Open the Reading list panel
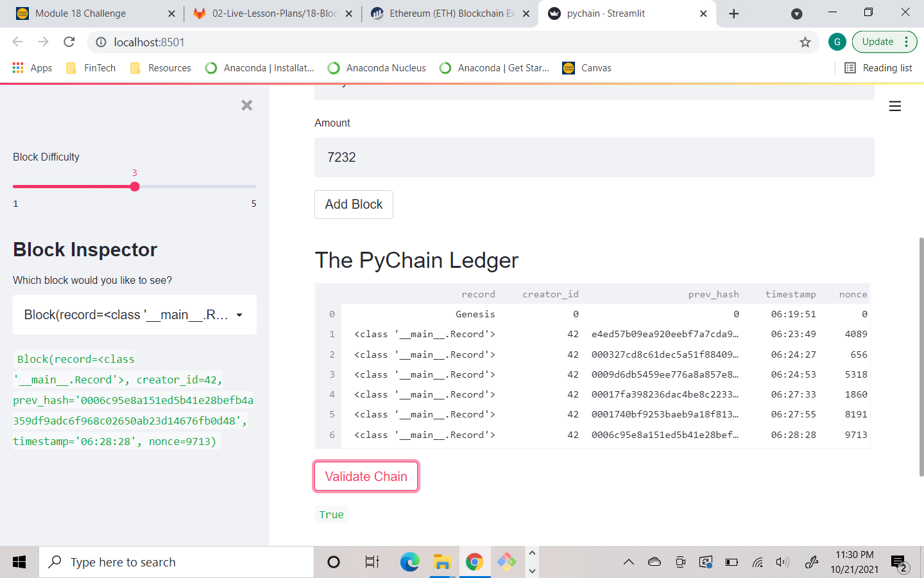The height and width of the screenshot is (578, 924). (880, 67)
